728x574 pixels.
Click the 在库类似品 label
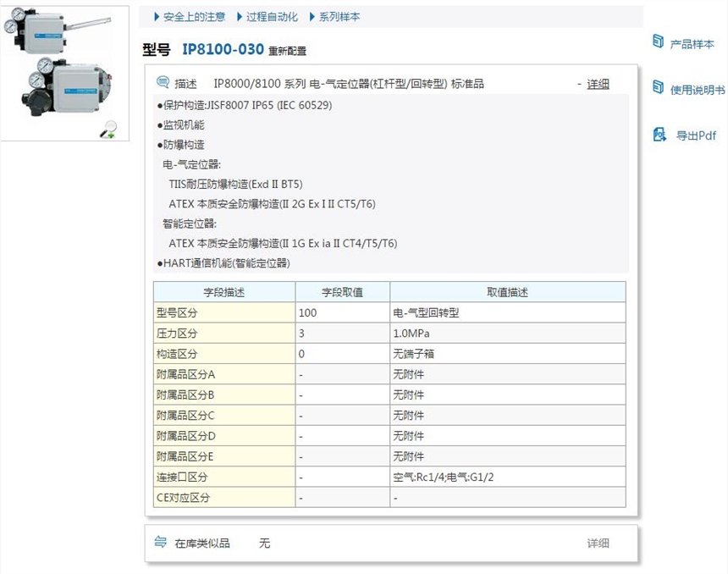[x=202, y=543]
